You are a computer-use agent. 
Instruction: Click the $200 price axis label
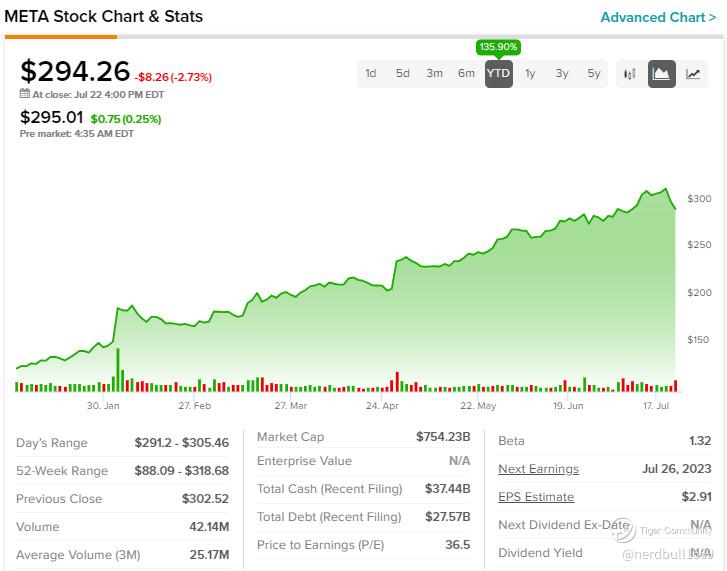coord(699,292)
